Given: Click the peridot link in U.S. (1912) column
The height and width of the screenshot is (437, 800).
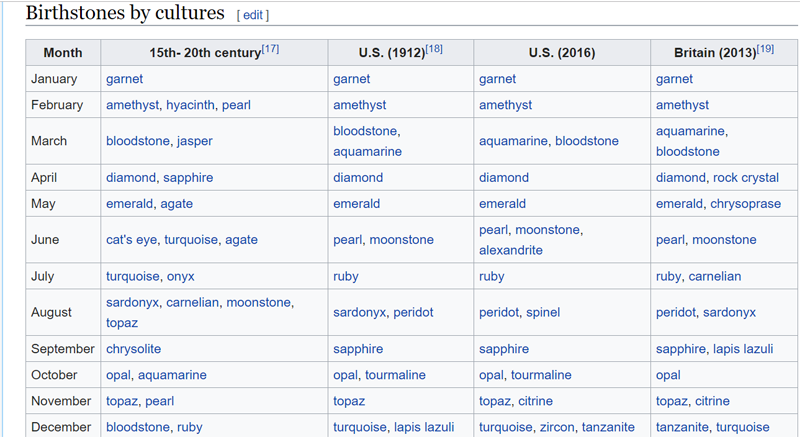Looking at the screenshot, I should [x=413, y=312].
